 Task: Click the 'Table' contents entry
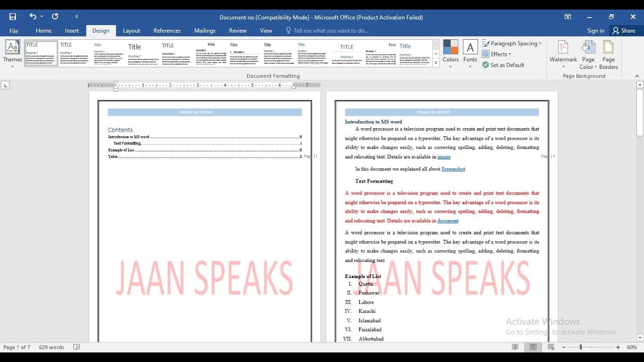(205, 156)
